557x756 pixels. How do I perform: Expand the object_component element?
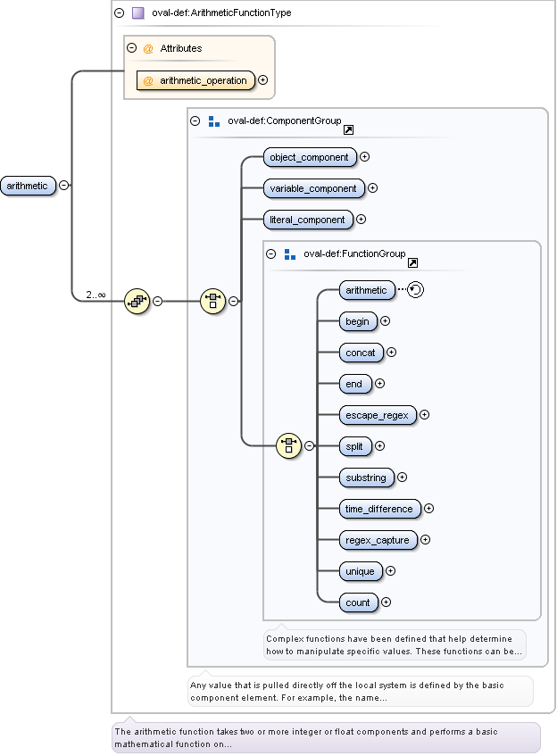click(x=364, y=157)
